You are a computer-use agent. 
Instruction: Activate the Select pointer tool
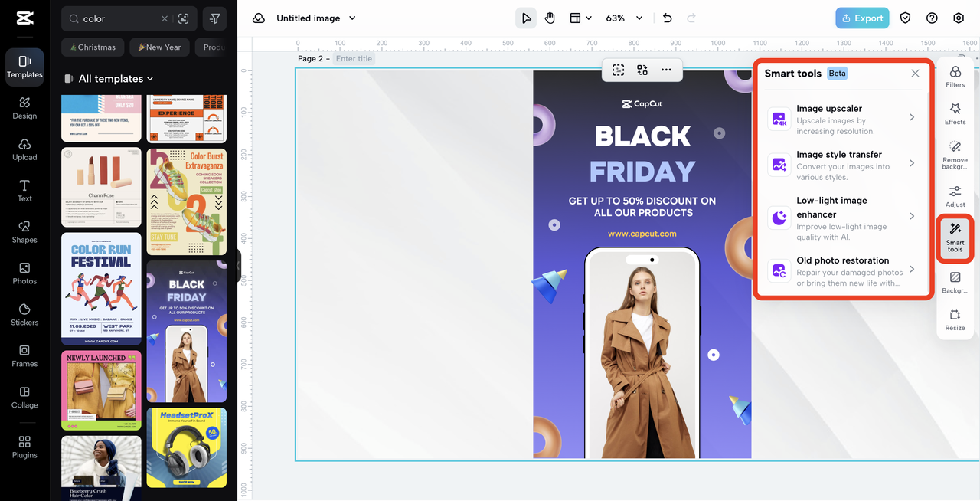526,18
